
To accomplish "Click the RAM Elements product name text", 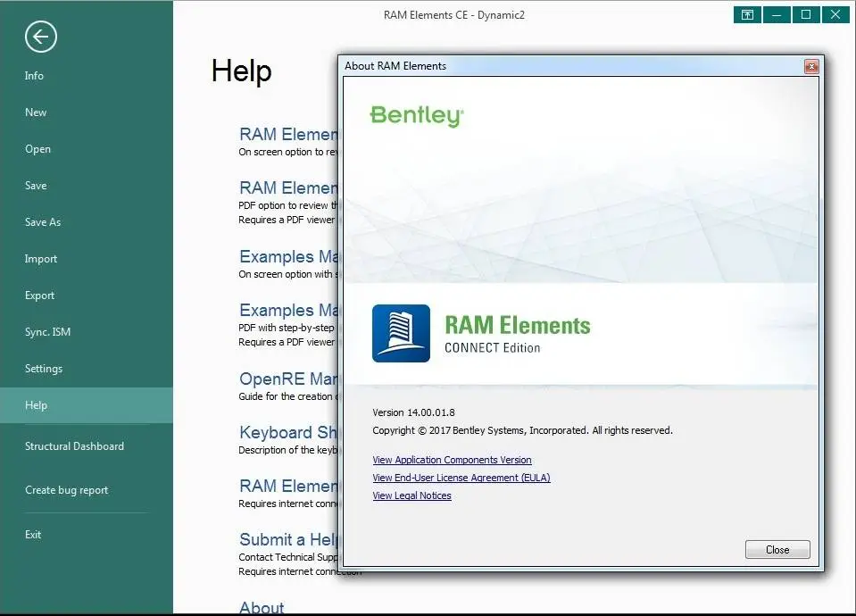I will (518, 325).
